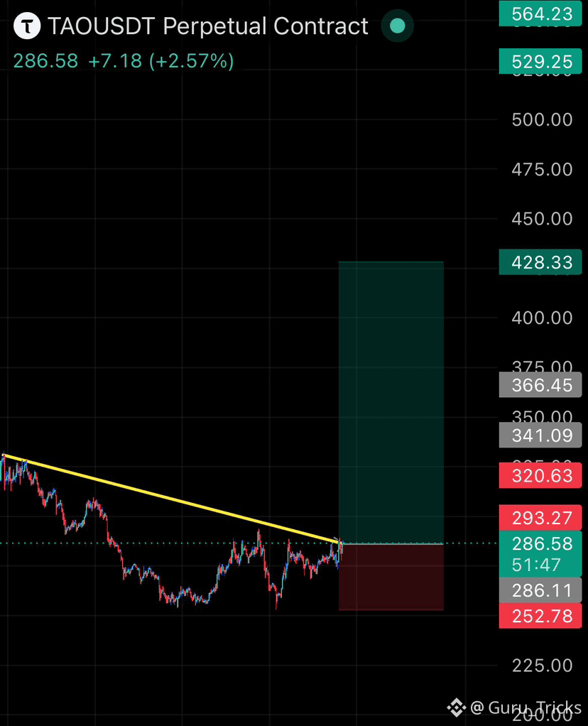This screenshot has width=588, height=726.
Task: Click the green market status dot
Action: coord(397,26)
